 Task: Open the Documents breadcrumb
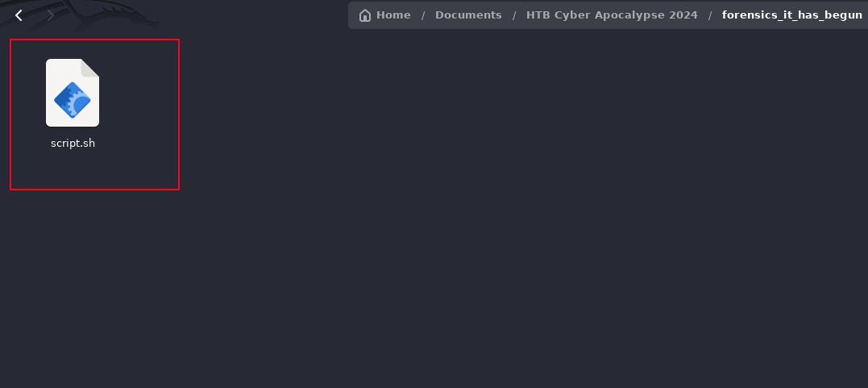pos(468,15)
